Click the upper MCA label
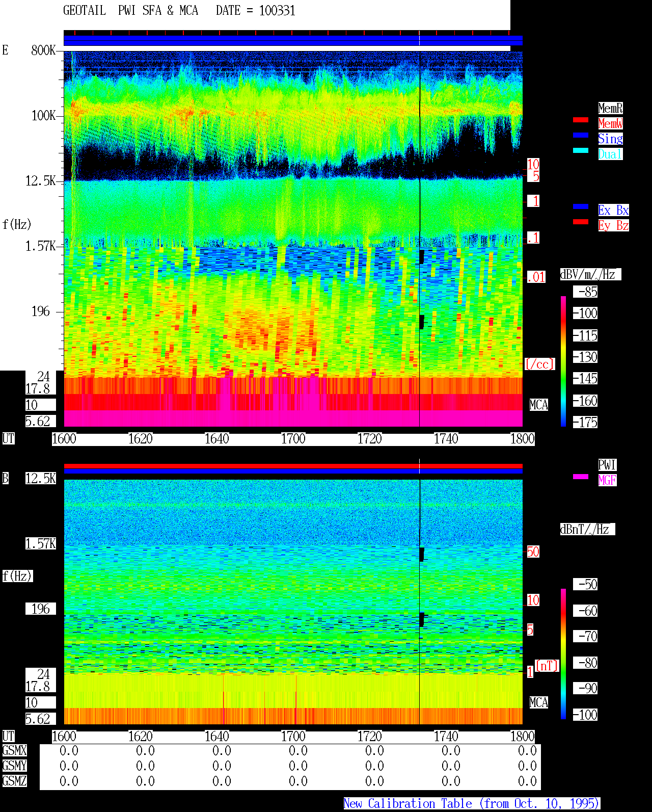Screen dimensions: 652x812 (539, 405)
